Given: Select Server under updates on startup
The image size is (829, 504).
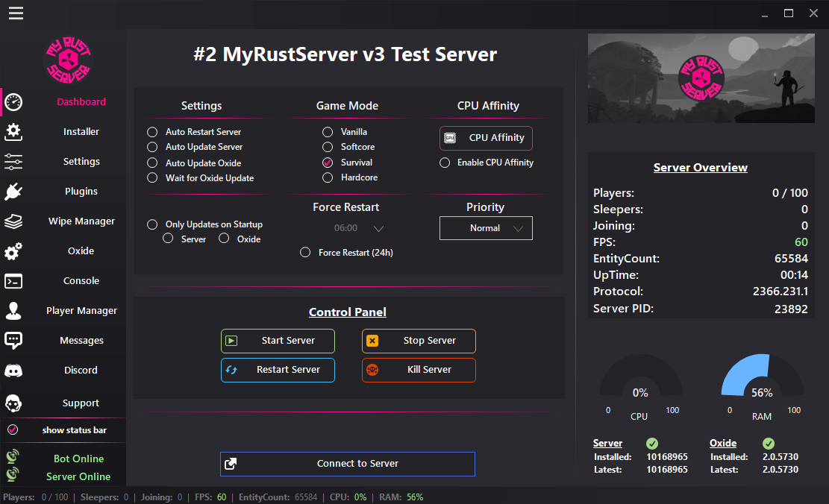Looking at the screenshot, I should tap(168, 239).
